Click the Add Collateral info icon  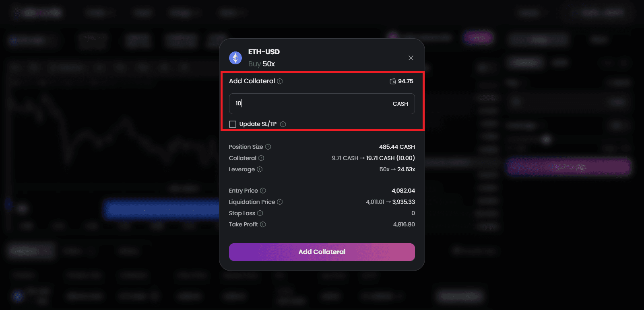point(280,81)
